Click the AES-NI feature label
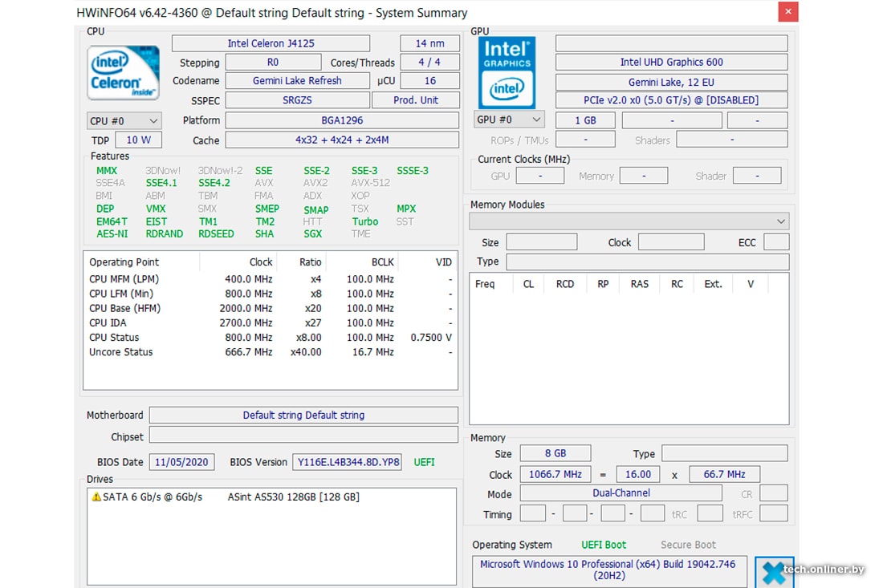Image resolution: width=883 pixels, height=588 pixels. (x=112, y=234)
